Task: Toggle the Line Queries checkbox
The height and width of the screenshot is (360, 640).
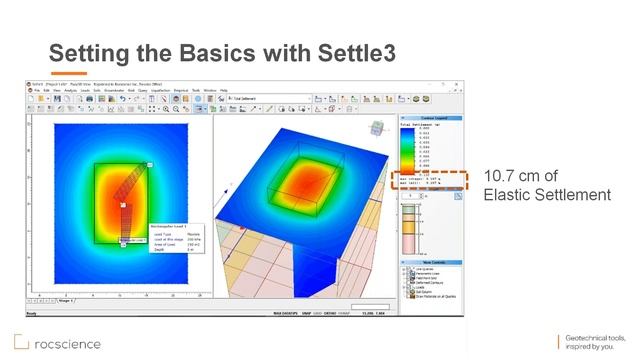Action: point(408,269)
